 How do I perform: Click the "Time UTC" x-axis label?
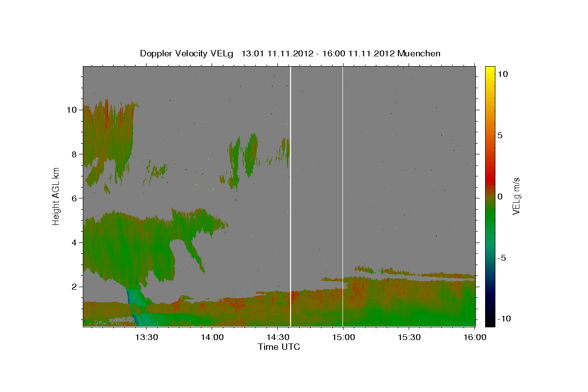tap(279, 347)
